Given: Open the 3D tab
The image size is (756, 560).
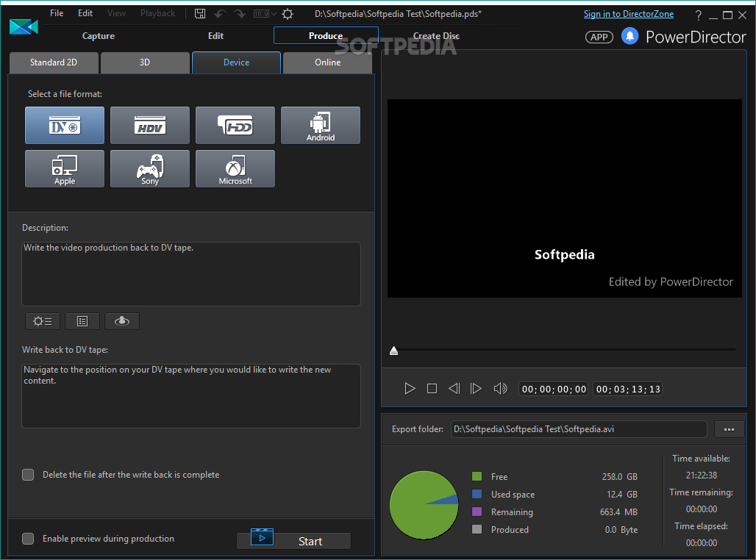Looking at the screenshot, I should pyautogui.click(x=145, y=62).
